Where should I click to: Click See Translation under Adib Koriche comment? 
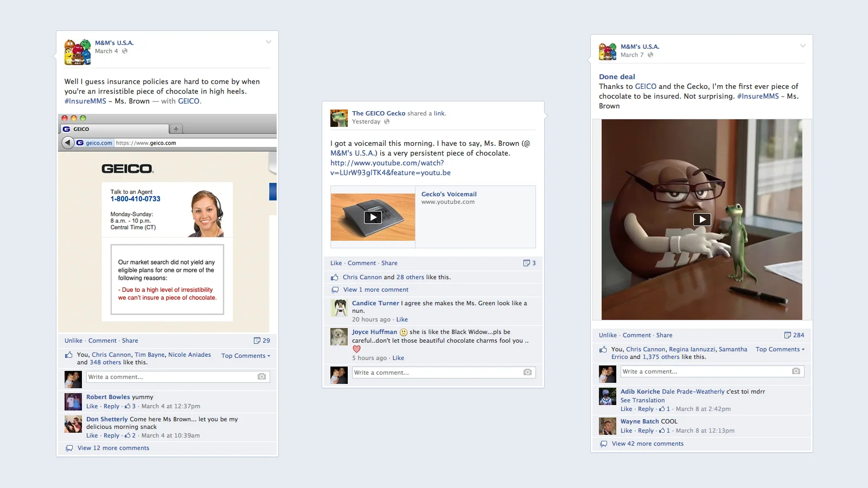(642, 400)
